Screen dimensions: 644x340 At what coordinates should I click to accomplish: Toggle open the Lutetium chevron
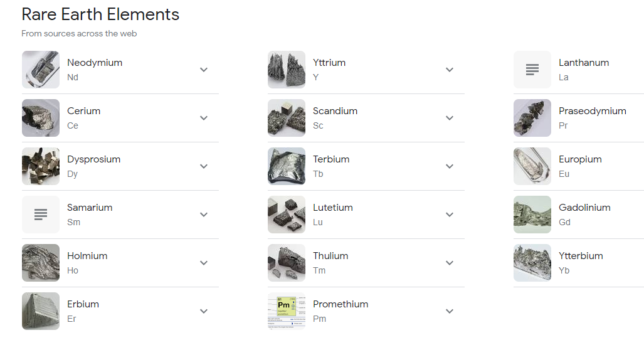pyautogui.click(x=450, y=215)
